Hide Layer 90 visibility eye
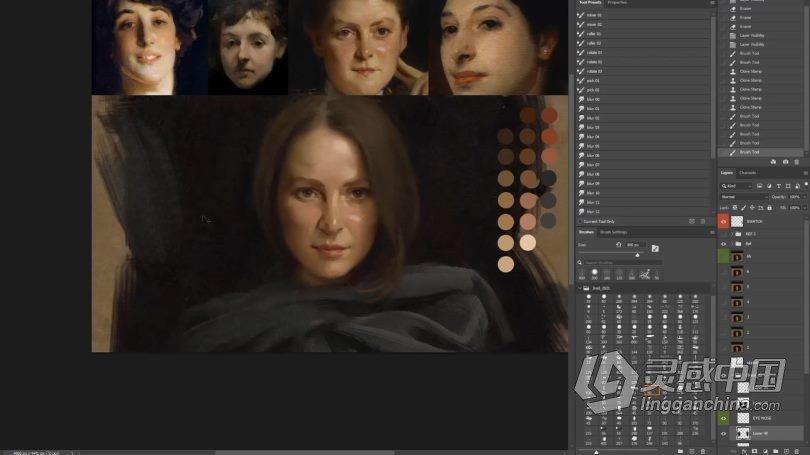 pos(723,434)
